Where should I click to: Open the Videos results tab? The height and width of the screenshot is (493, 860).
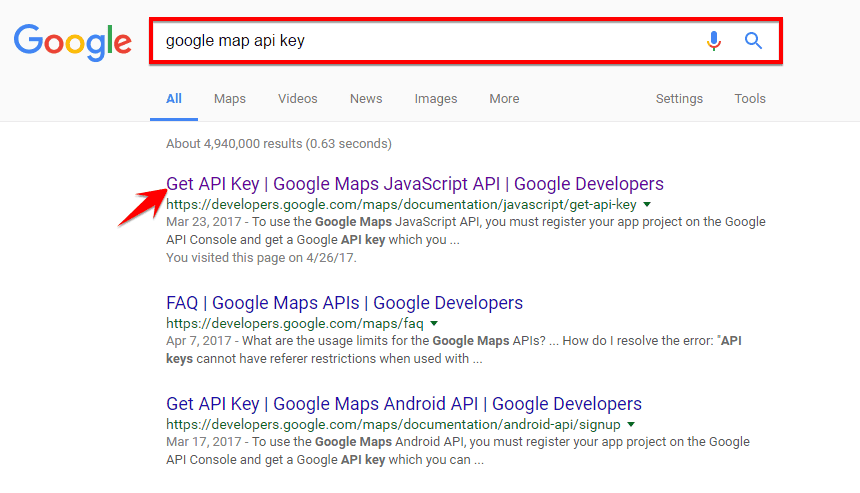297,99
